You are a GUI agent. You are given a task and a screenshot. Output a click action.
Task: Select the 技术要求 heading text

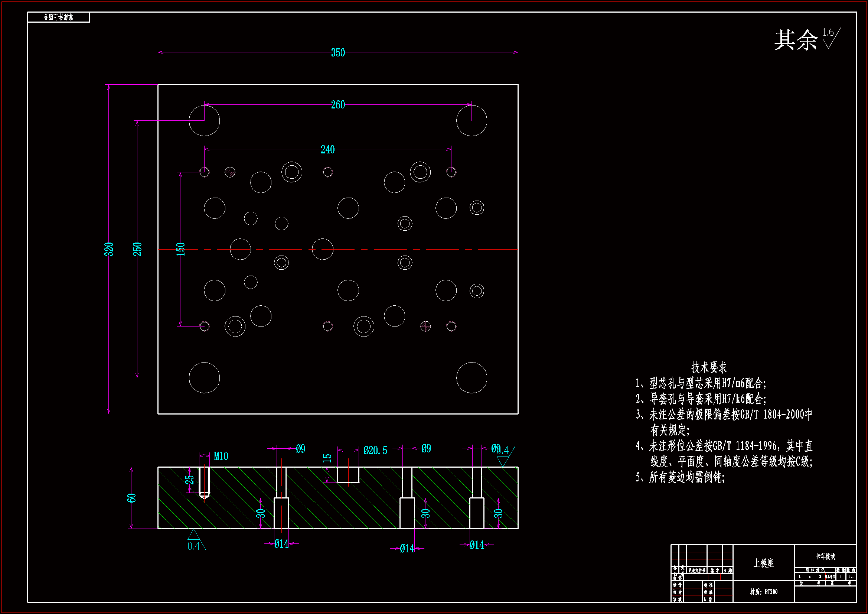pos(709,367)
